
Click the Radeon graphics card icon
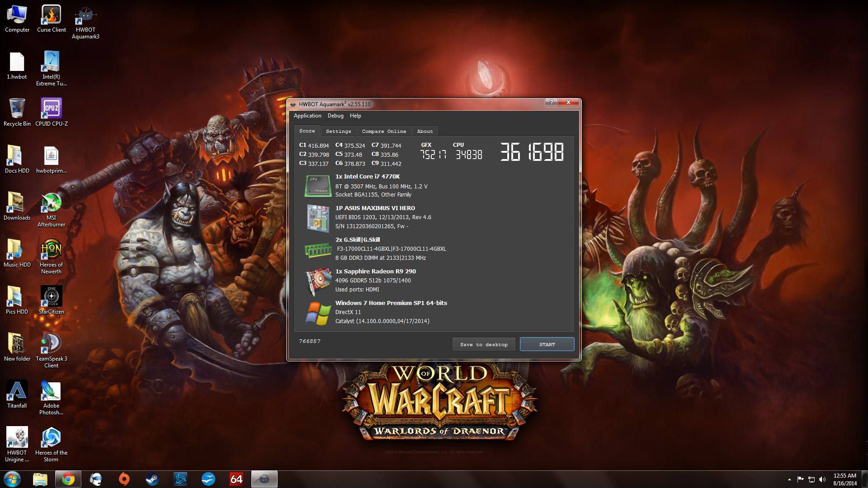(318, 282)
